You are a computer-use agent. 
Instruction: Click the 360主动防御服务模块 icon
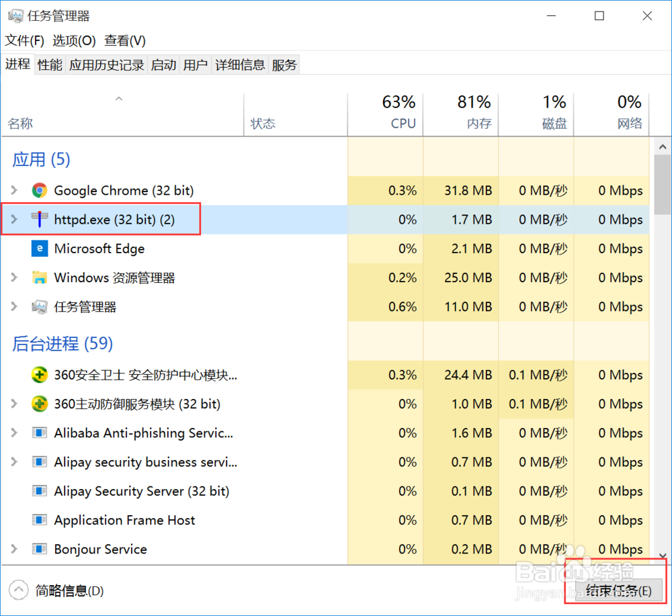coord(40,404)
